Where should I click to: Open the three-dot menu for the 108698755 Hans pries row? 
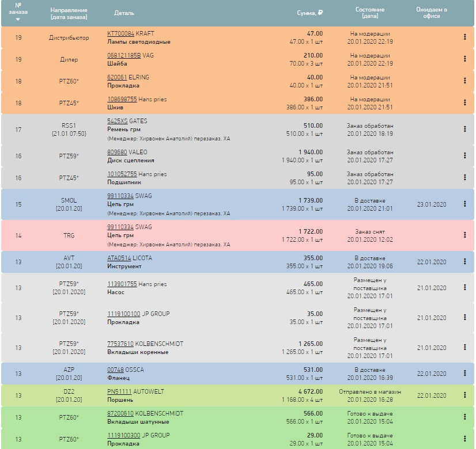click(465, 102)
